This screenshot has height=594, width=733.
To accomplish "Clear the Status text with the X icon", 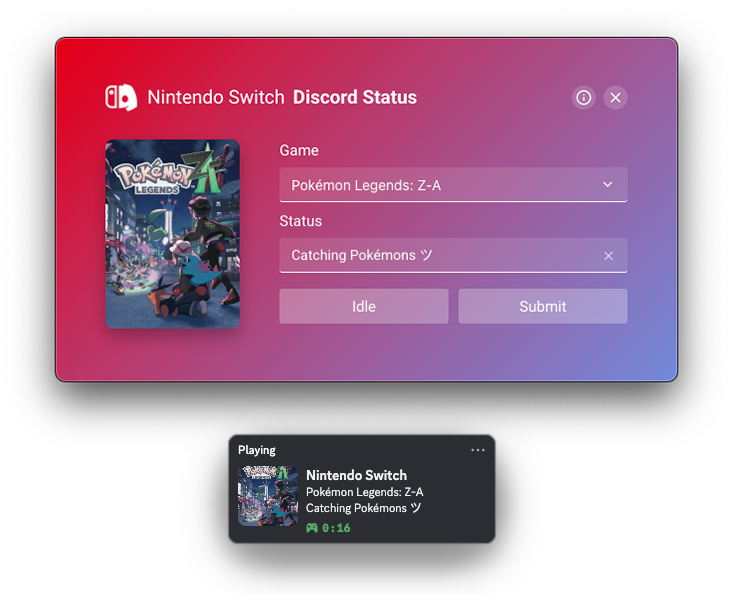I will [608, 256].
